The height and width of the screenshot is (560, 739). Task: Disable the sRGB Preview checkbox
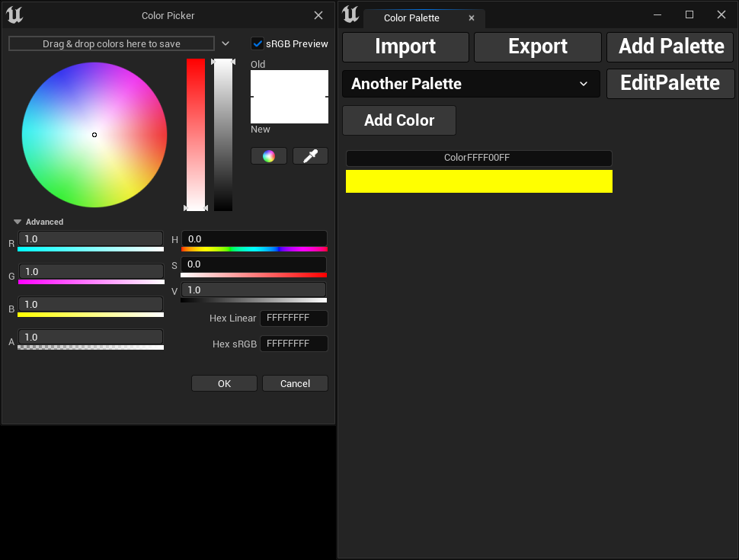tap(257, 43)
